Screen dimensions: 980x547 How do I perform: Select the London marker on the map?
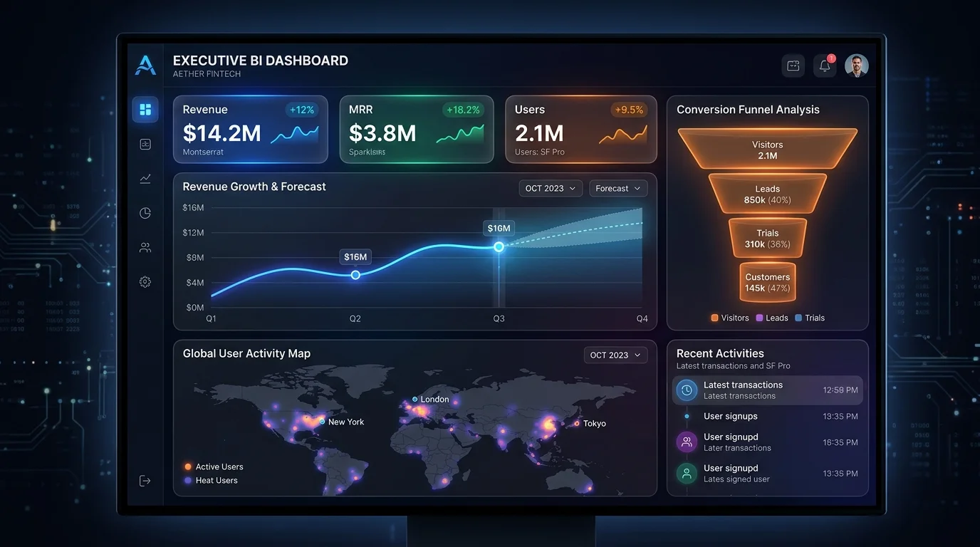(x=415, y=400)
